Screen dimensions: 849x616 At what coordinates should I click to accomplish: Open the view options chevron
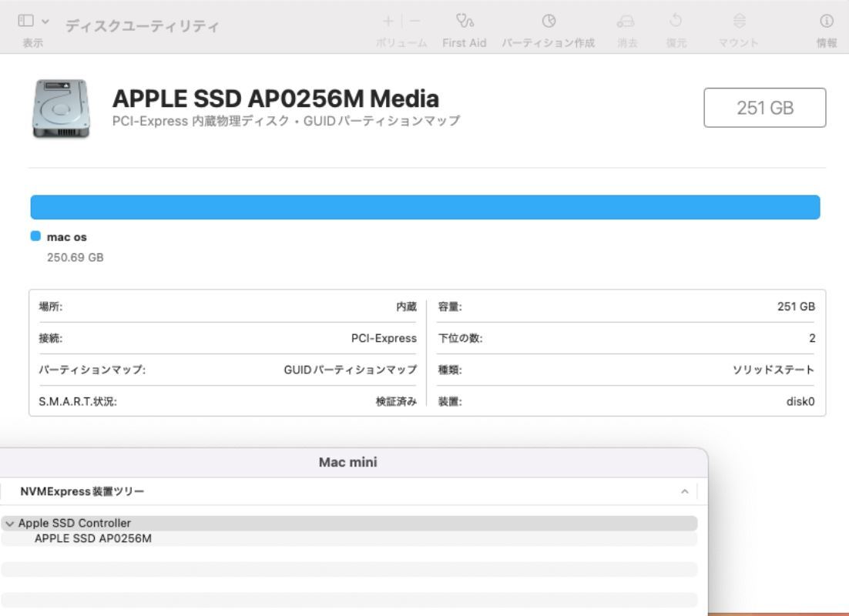point(45,22)
